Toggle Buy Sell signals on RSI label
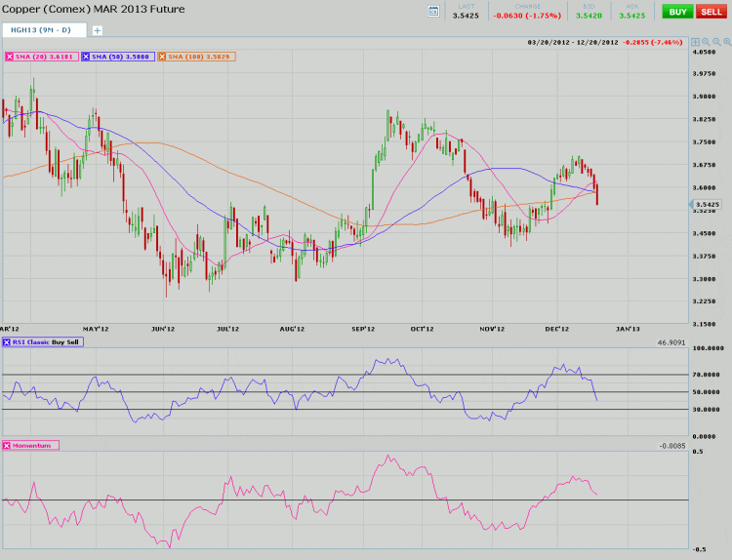 coord(63,343)
